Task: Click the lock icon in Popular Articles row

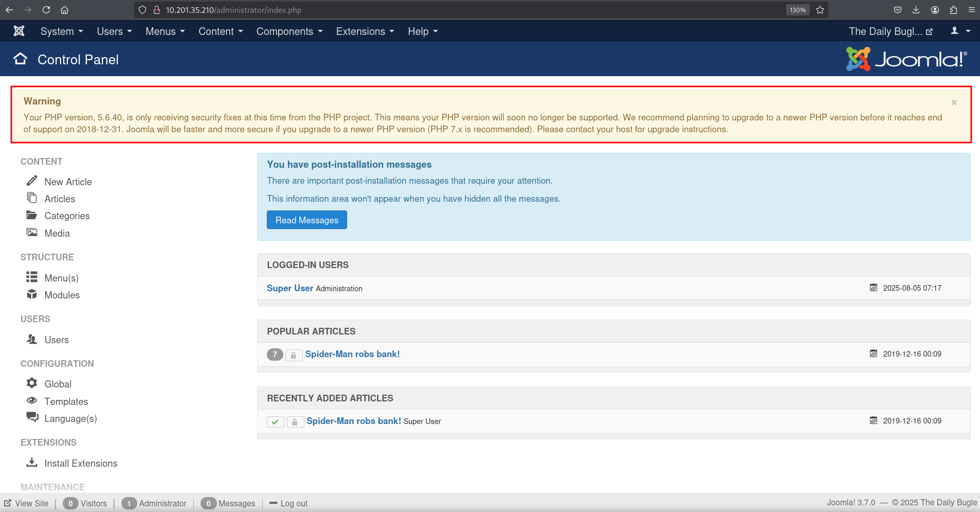Action: (x=293, y=355)
